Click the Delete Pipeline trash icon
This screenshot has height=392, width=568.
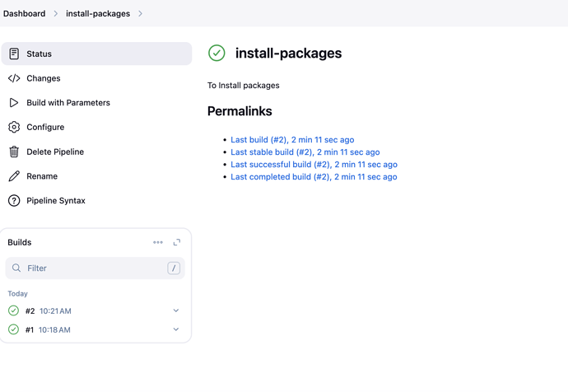click(x=14, y=152)
